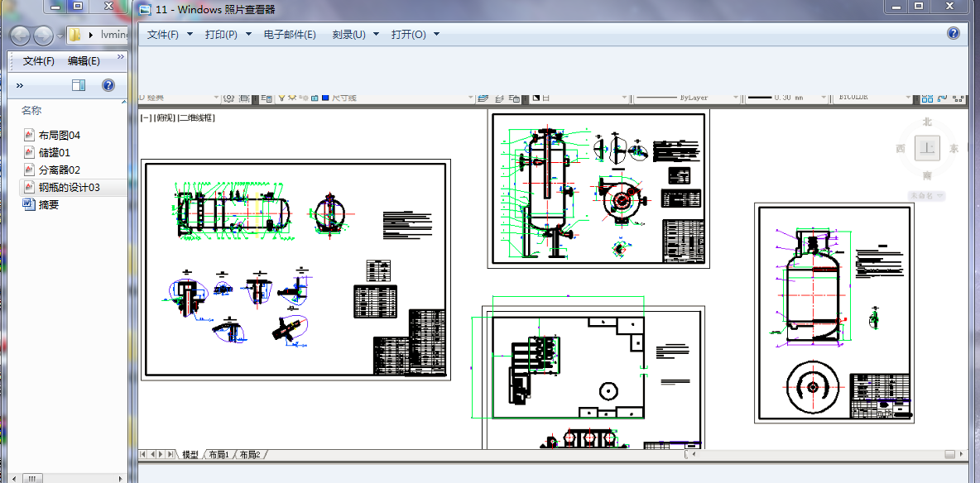Click the last-tab navigation arrow
980x483 pixels.
[171, 454]
